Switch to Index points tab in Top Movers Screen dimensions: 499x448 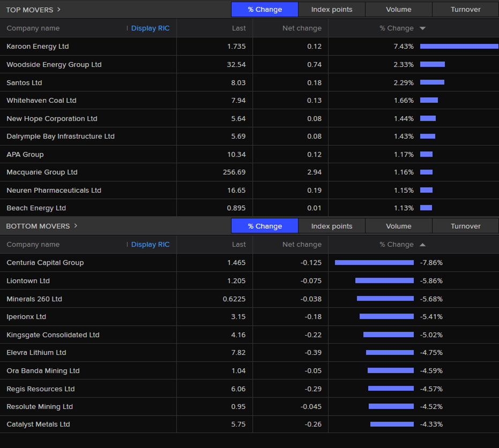click(x=332, y=10)
